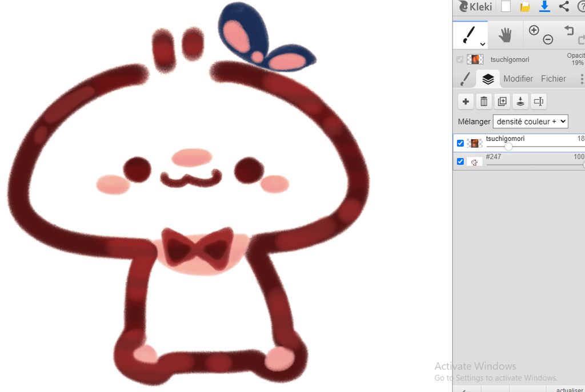The width and height of the screenshot is (585, 392).
Task: Select the Brush tool
Action: [x=468, y=35]
